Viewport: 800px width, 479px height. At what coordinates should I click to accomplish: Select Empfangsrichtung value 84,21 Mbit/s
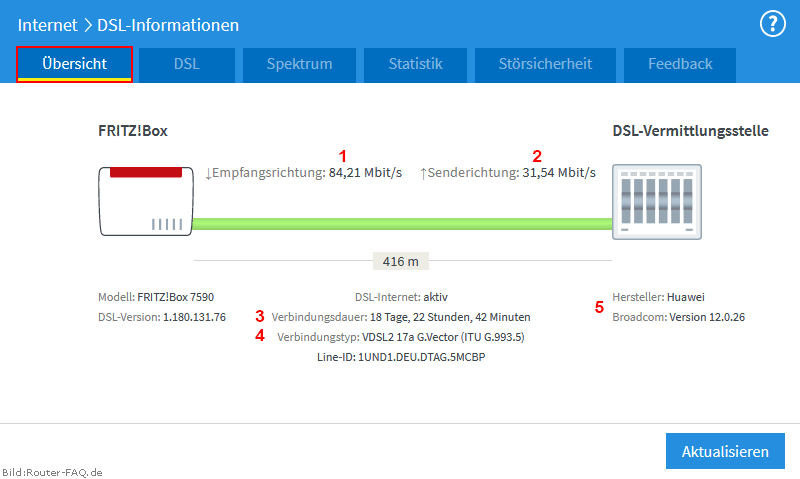tap(365, 173)
